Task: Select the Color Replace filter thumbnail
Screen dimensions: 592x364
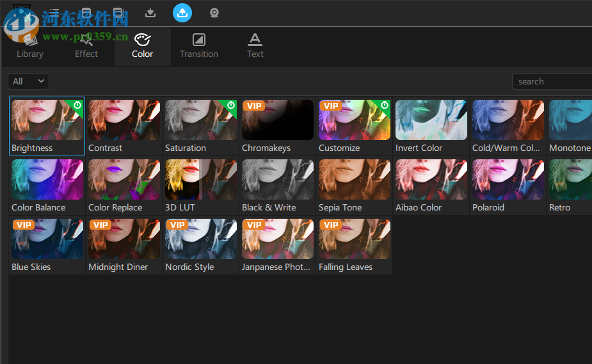Action: [124, 180]
